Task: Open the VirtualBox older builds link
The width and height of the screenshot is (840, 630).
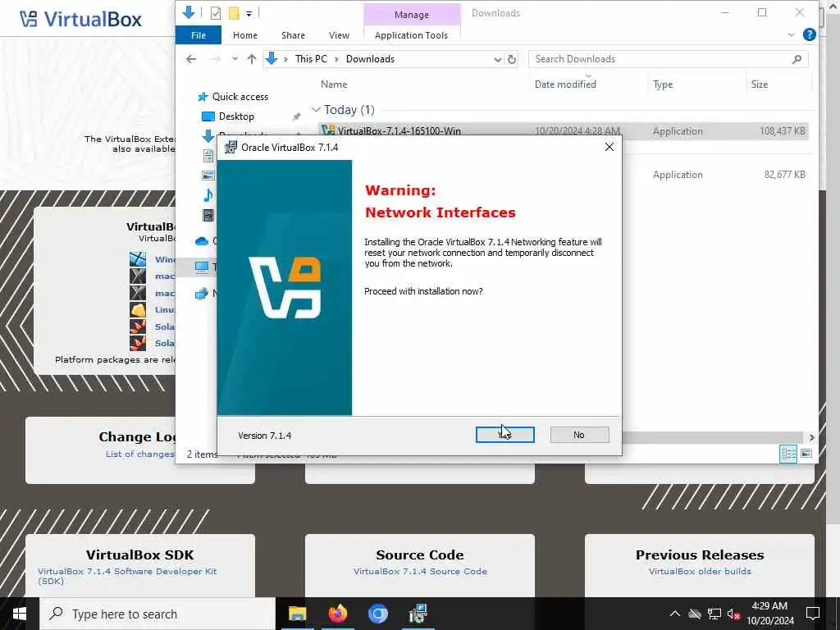Action: pyautogui.click(x=700, y=571)
